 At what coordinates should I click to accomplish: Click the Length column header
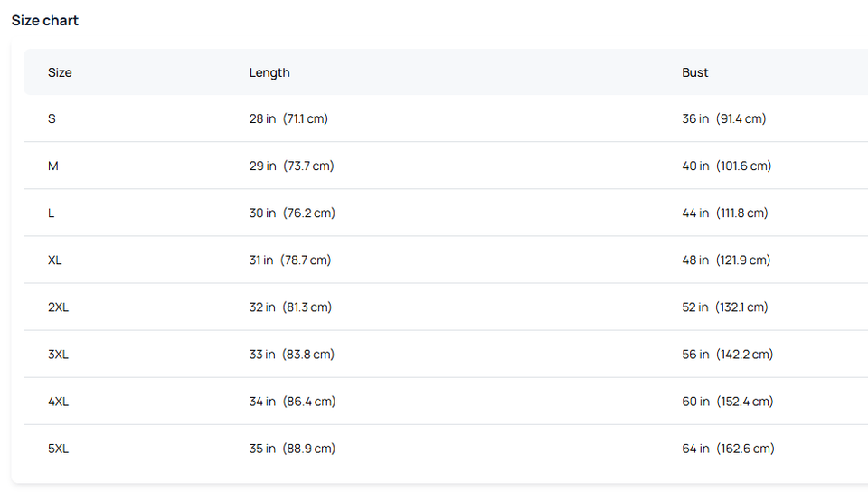[x=269, y=72]
